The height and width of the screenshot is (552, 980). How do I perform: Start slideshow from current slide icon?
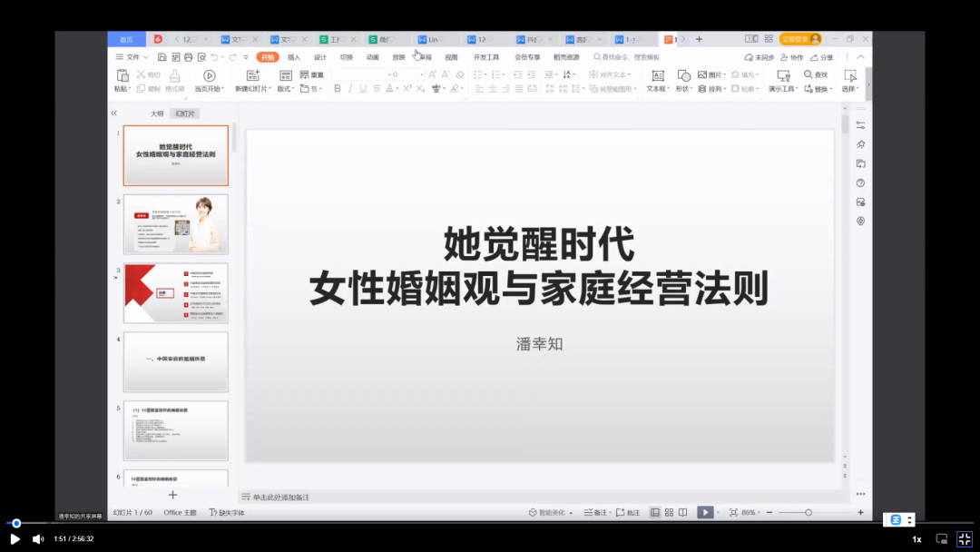(209, 76)
